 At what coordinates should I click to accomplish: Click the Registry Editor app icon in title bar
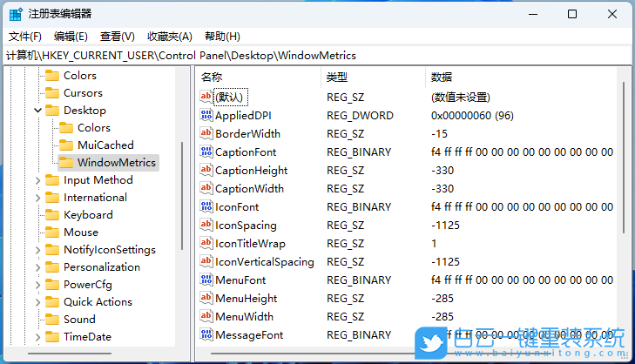[x=16, y=14]
